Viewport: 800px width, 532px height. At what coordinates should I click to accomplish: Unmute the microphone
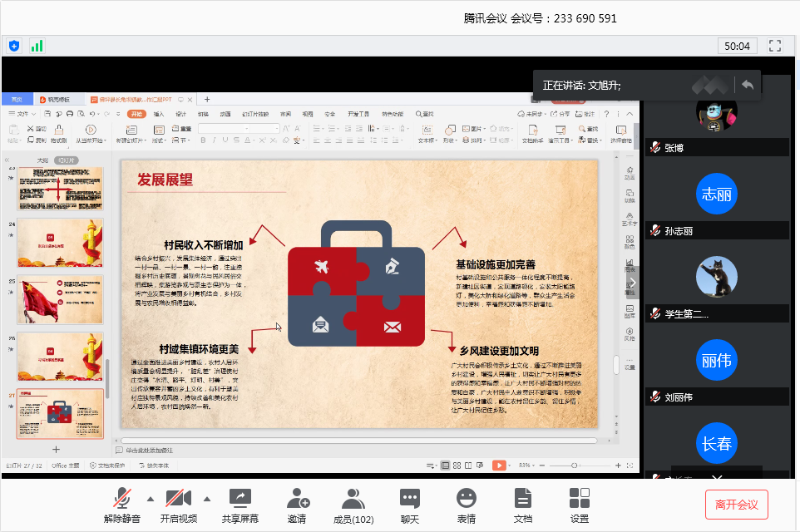[x=122, y=499]
